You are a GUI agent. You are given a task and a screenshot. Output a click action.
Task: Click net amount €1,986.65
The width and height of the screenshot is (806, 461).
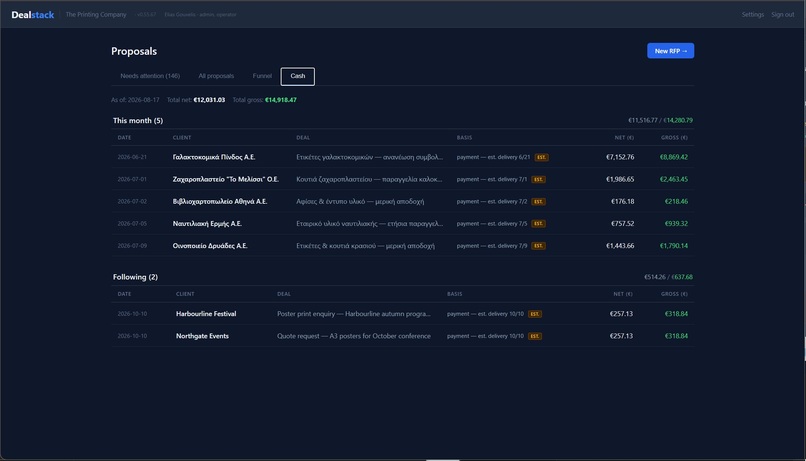(620, 179)
